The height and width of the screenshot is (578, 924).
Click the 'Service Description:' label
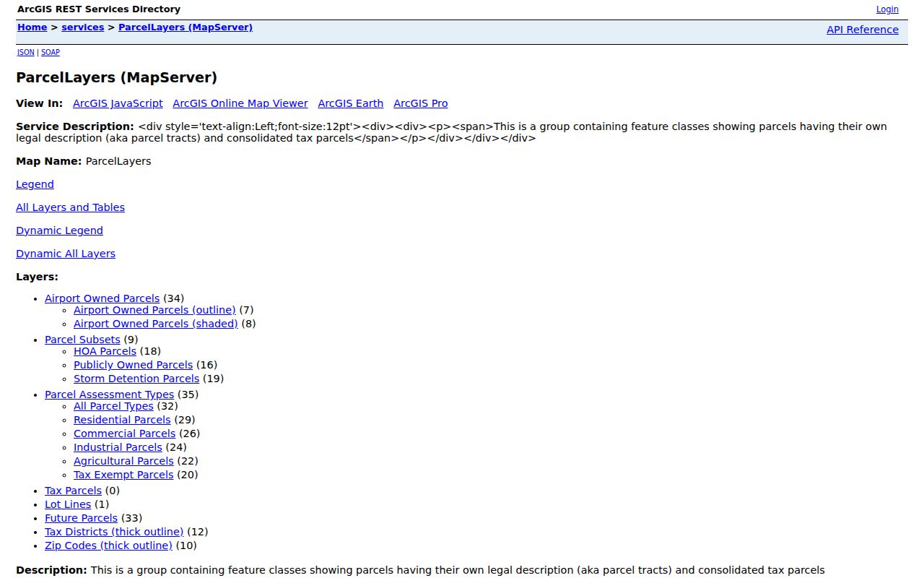pos(75,126)
